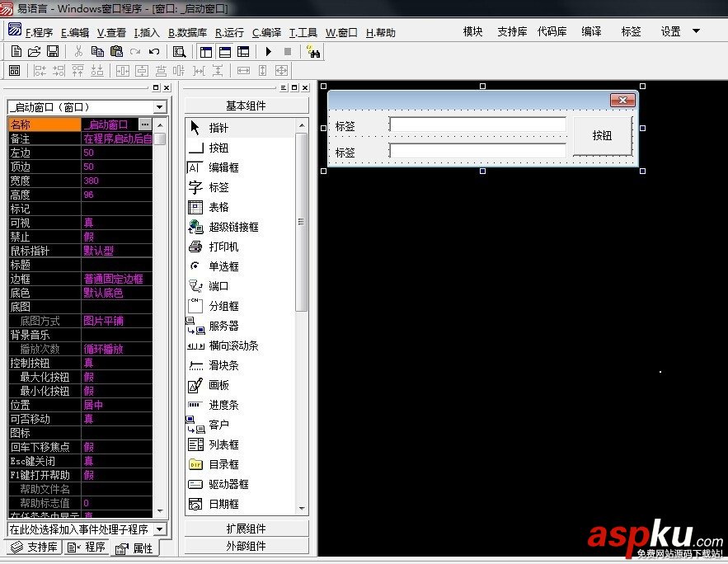Image resolution: width=728 pixels, height=564 pixels.
Task: Switch to the 支持库 bottom tab
Action: (34, 547)
